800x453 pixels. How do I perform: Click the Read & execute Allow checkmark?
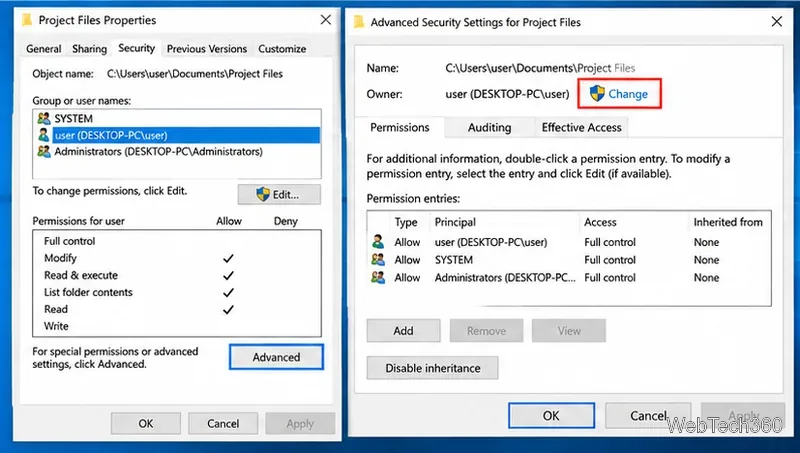(228, 275)
